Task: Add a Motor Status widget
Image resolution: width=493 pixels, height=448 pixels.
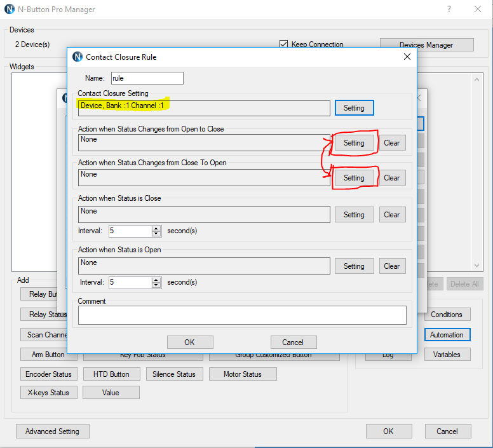Action: pos(243,374)
